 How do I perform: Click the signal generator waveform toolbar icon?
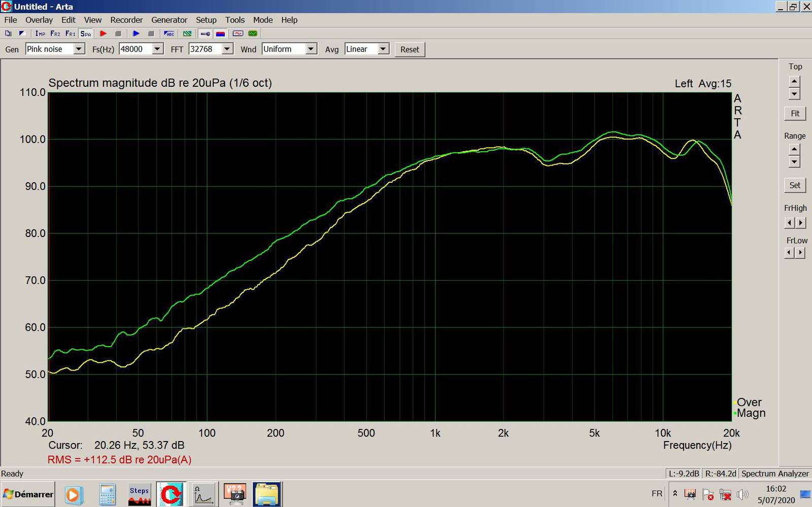238,33
